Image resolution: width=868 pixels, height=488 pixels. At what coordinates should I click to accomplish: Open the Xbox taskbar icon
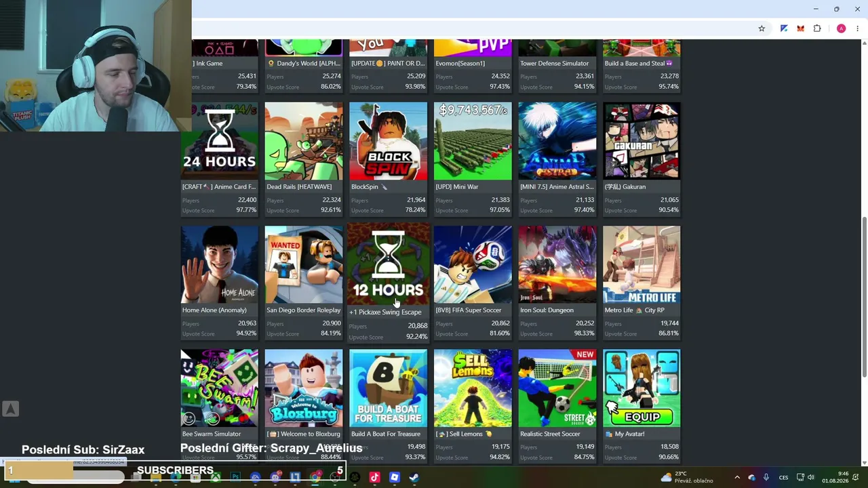pyautogui.click(x=216, y=477)
